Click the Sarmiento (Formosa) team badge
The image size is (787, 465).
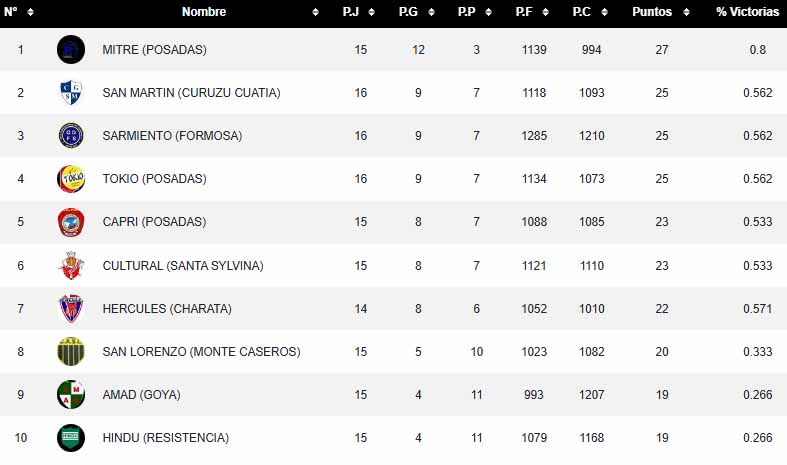pos(71,136)
